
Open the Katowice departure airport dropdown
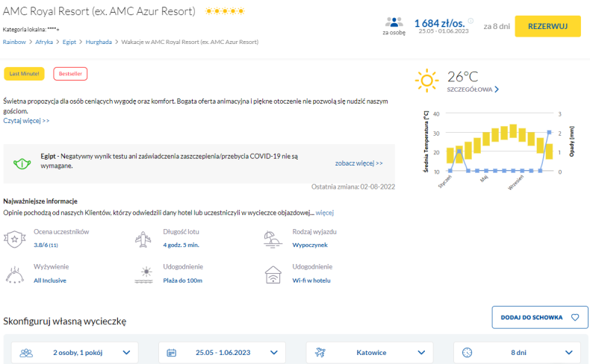370,352
